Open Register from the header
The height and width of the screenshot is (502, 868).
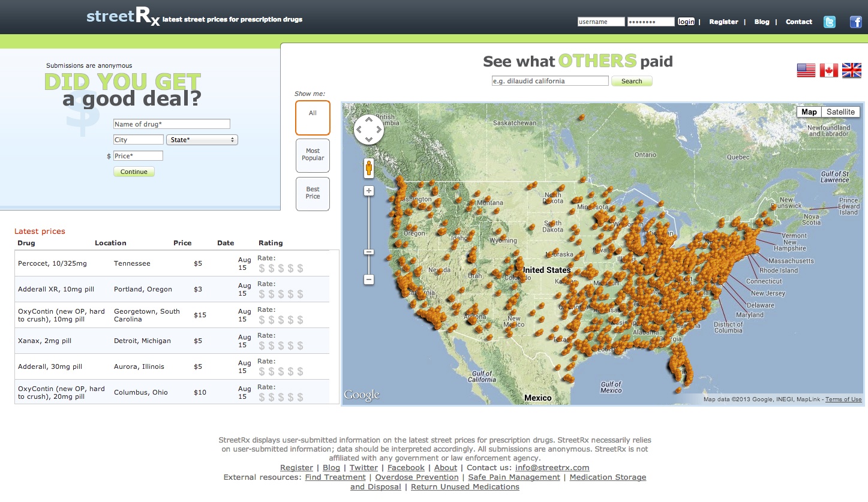tap(723, 22)
